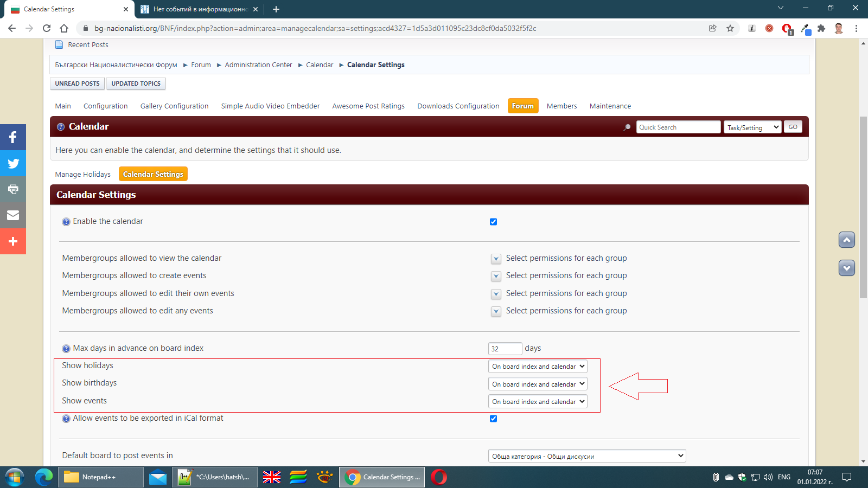
Task: Open help for Enable the calendar
Action: point(66,222)
